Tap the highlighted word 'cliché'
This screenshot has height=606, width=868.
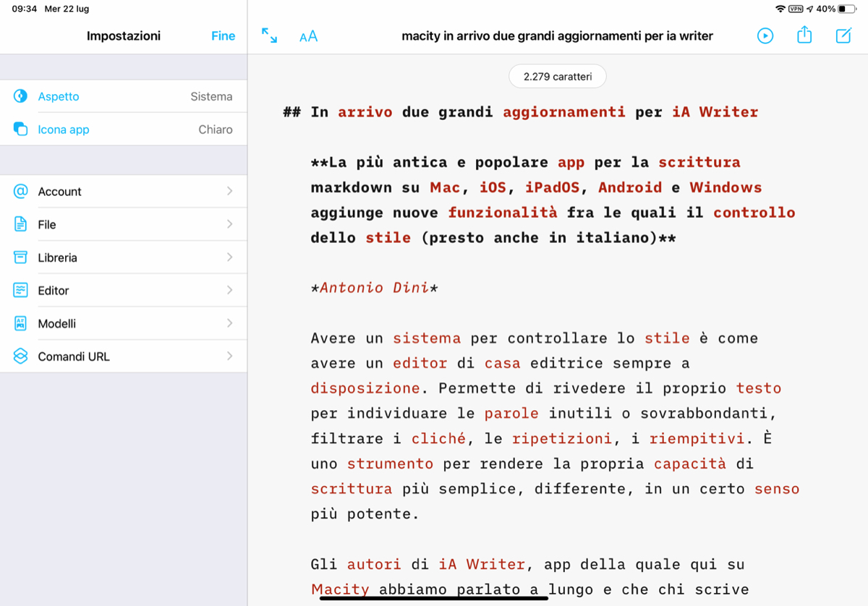click(x=438, y=438)
